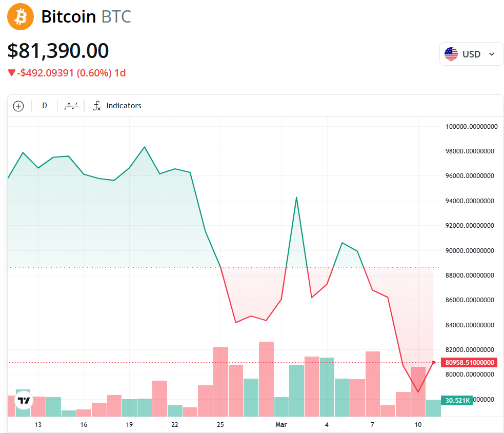Click the US flag icon
This screenshot has width=504, height=433.
[451, 54]
